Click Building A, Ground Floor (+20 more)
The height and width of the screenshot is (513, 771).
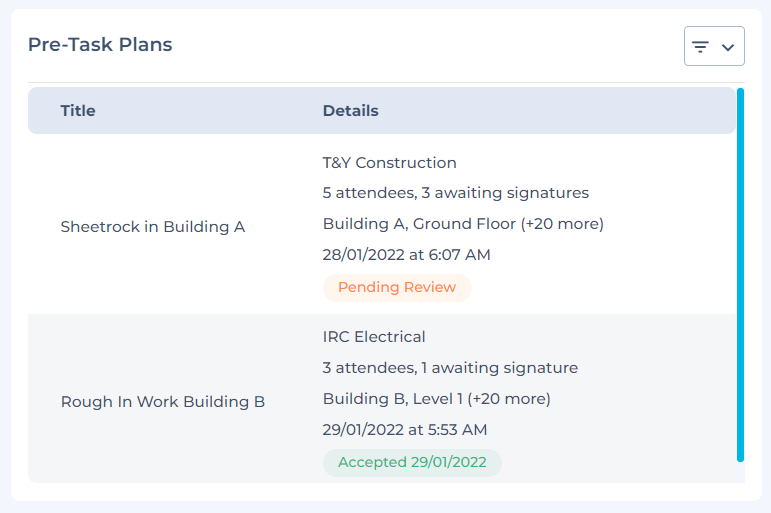tap(463, 224)
